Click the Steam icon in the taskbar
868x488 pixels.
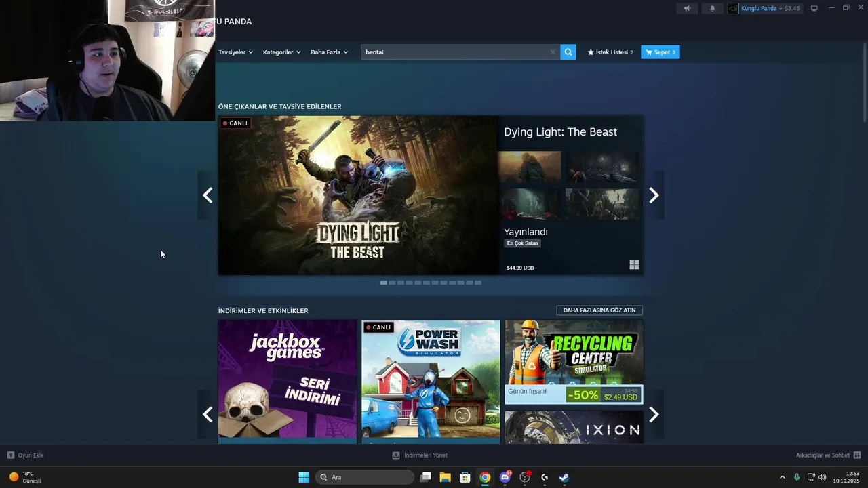tap(564, 477)
